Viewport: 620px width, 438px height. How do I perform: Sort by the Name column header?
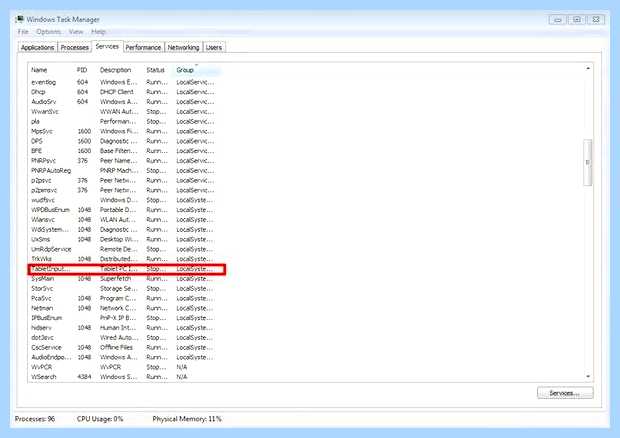(39, 70)
